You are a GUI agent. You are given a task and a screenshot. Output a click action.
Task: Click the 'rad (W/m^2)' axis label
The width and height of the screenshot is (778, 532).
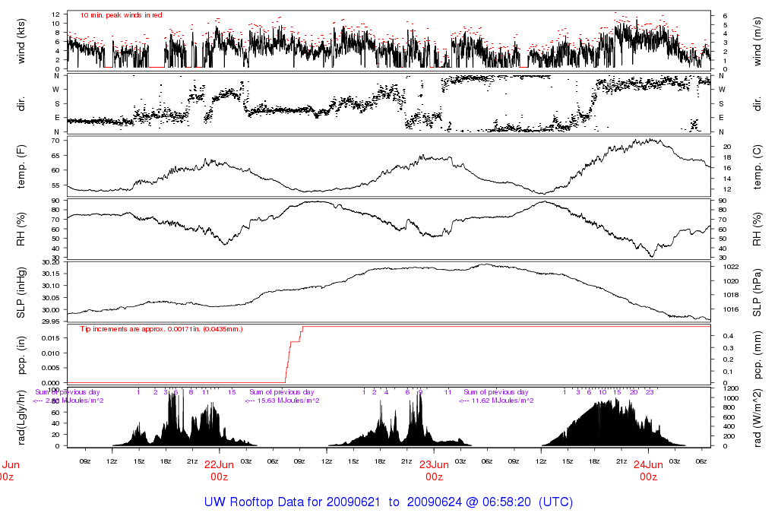(757, 417)
